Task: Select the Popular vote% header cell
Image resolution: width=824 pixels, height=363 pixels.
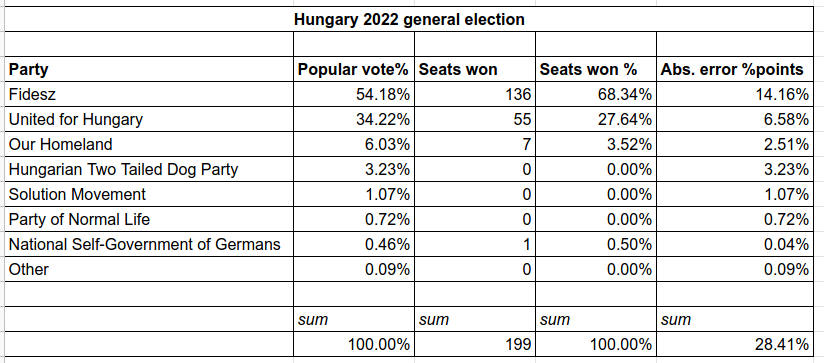Action: [x=354, y=69]
